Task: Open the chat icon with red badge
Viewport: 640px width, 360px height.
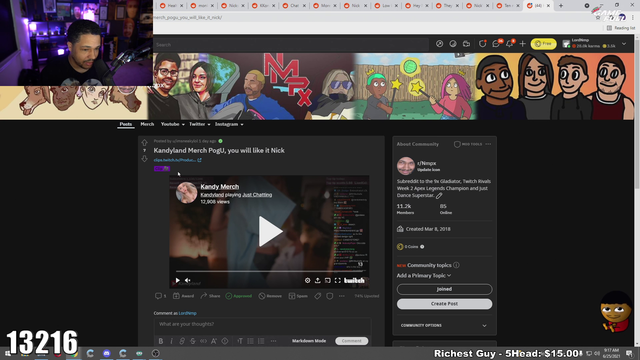Action: click(x=496, y=44)
